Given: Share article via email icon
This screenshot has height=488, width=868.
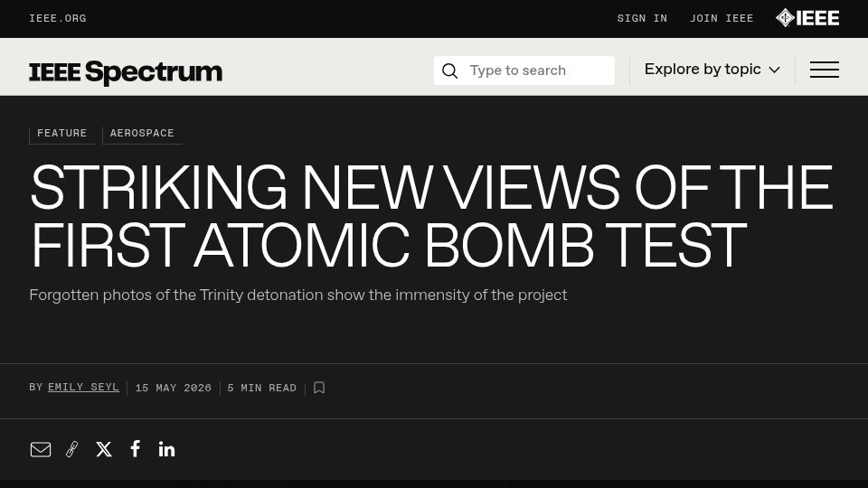Looking at the screenshot, I should pyautogui.click(x=41, y=449).
